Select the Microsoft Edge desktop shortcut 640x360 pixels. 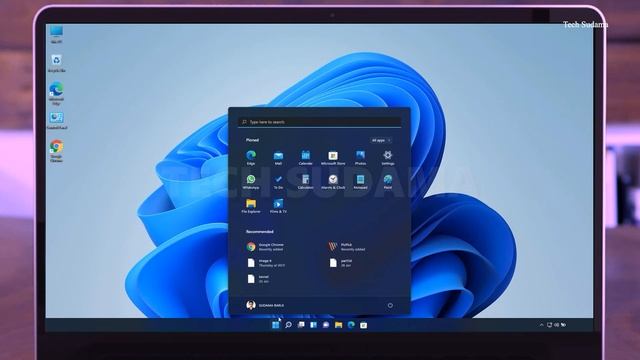56,93
